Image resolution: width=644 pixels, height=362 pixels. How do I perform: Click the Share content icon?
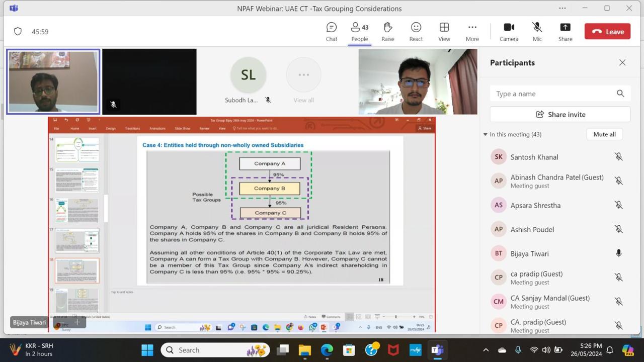(565, 31)
